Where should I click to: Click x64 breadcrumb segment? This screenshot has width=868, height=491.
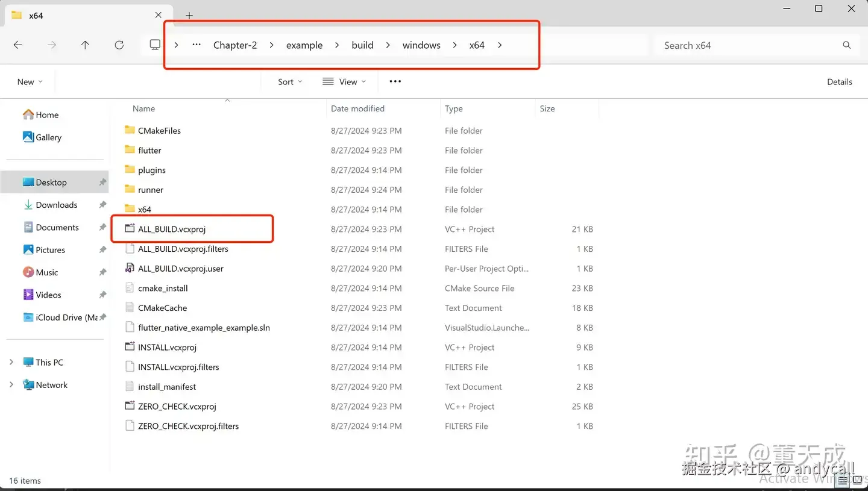point(477,45)
